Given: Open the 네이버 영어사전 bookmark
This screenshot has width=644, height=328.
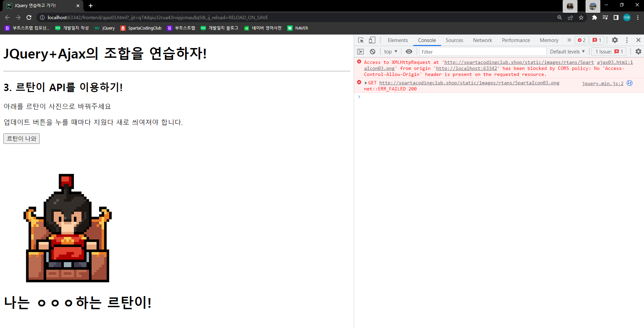Looking at the screenshot, I should [263, 28].
